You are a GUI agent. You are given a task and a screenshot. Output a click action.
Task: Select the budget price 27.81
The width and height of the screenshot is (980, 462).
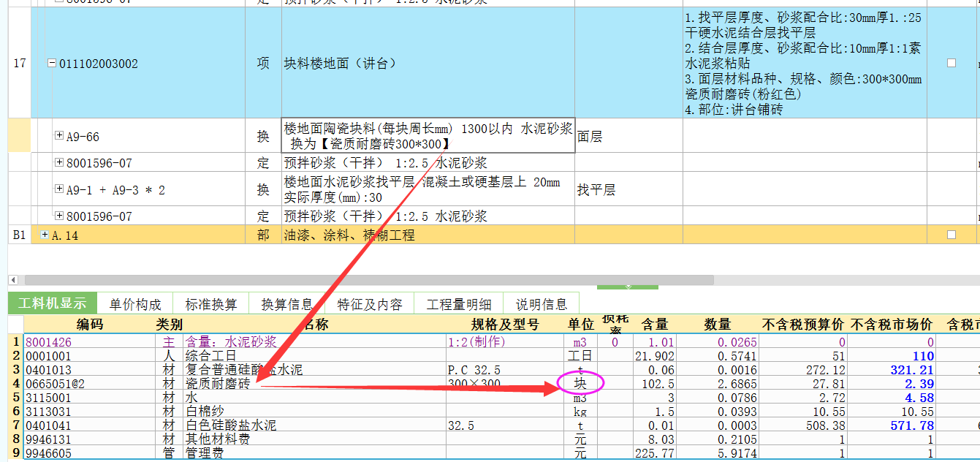pos(802,384)
